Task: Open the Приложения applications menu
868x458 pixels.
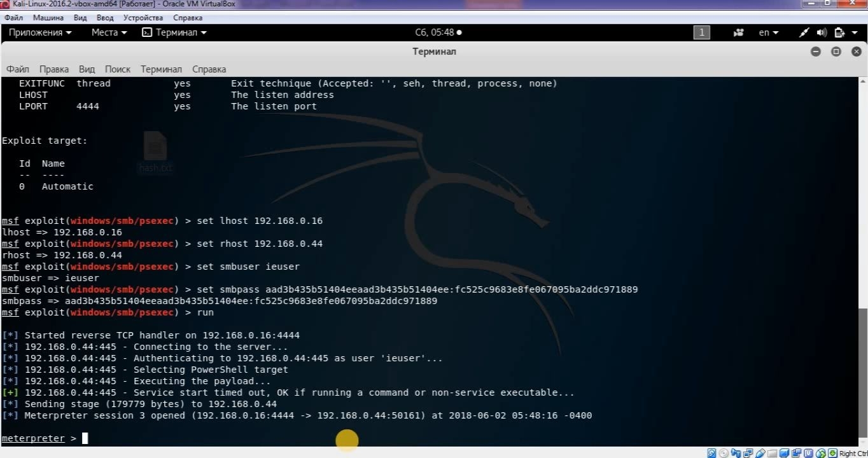Action: click(x=40, y=32)
